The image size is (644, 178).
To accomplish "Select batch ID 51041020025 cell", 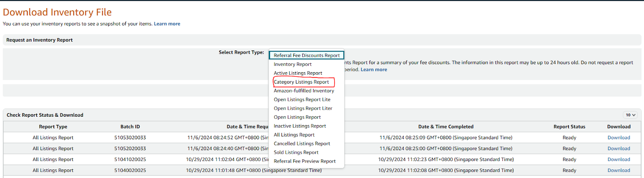I will (130, 159).
